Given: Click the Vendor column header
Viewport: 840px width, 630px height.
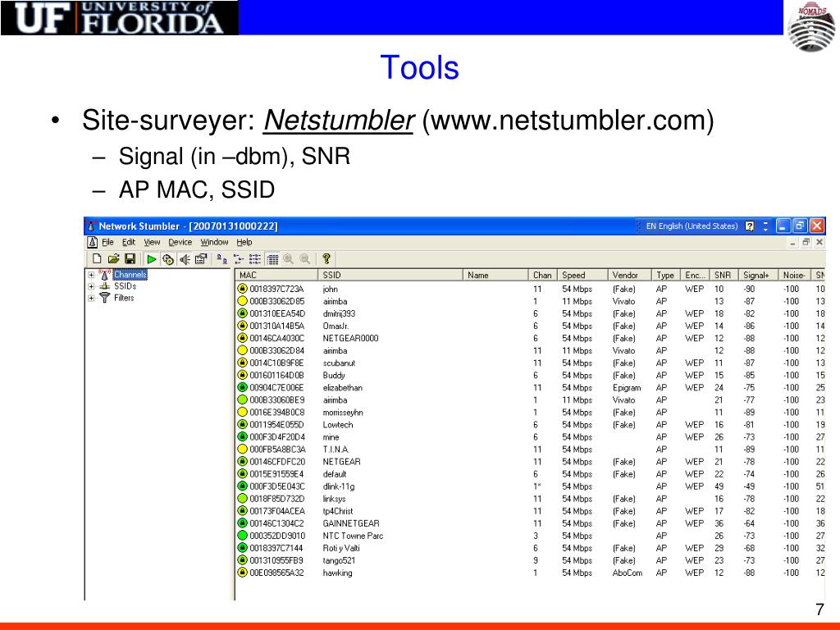Looking at the screenshot, I should tap(629, 275).
